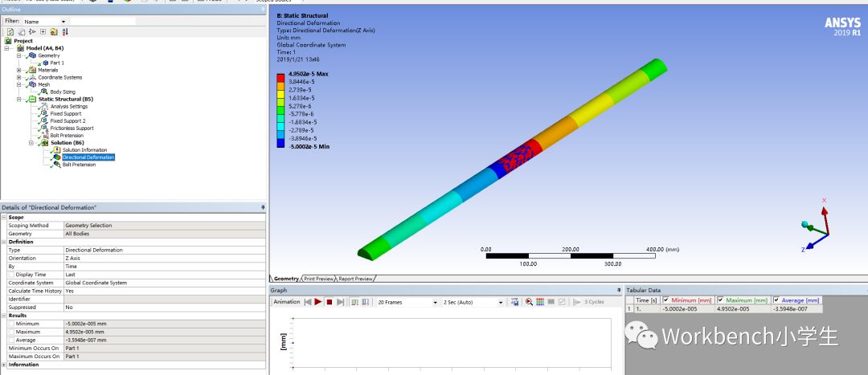Image resolution: width=868 pixels, height=375 pixels.
Task: Select the Fixed Support item
Action: tap(66, 113)
